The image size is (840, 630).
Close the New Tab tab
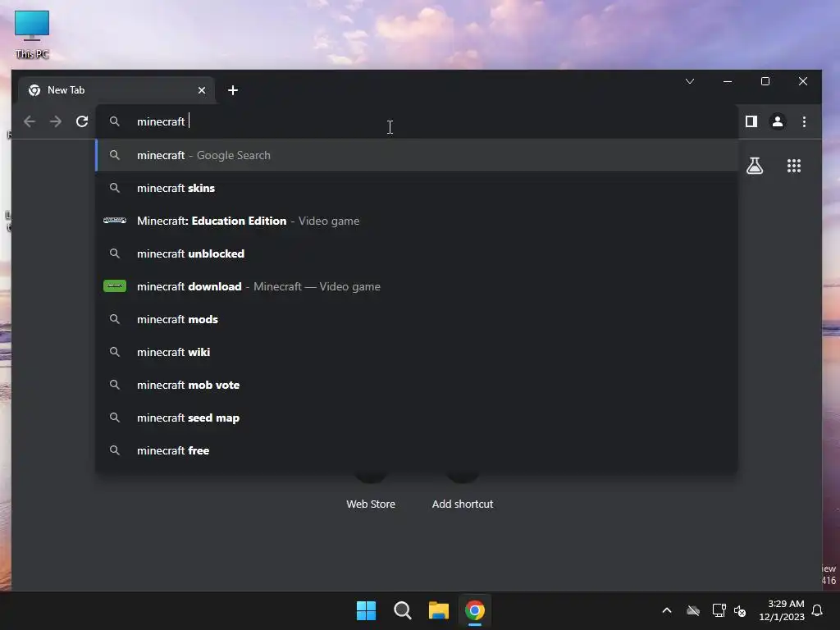coord(202,90)
